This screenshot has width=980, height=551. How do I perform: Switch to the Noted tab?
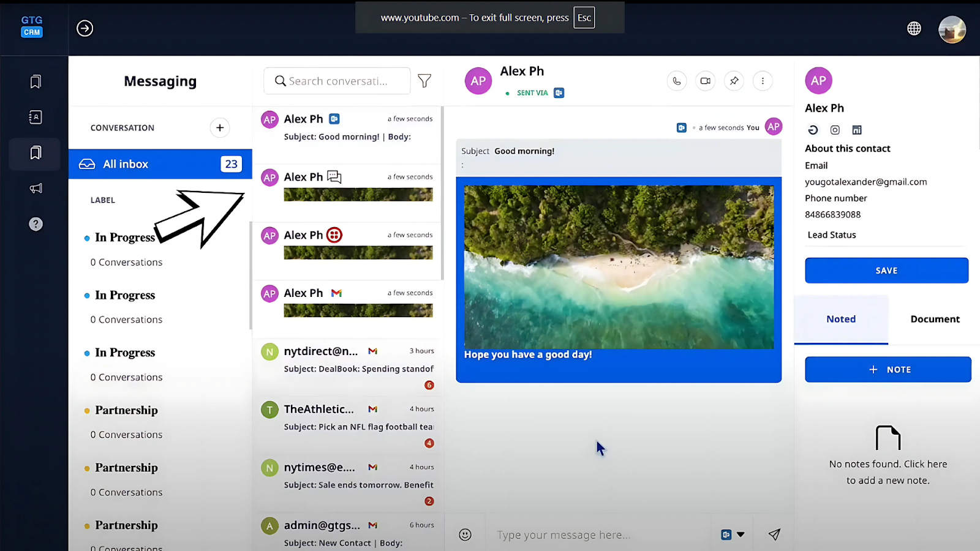point(841,319)
